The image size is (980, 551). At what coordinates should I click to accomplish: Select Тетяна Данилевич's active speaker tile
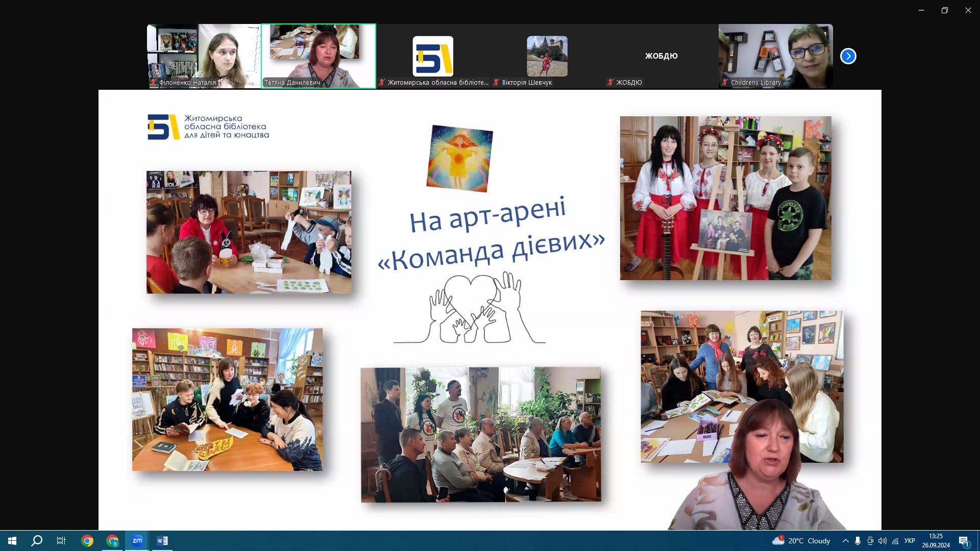(x=318, y=56)
